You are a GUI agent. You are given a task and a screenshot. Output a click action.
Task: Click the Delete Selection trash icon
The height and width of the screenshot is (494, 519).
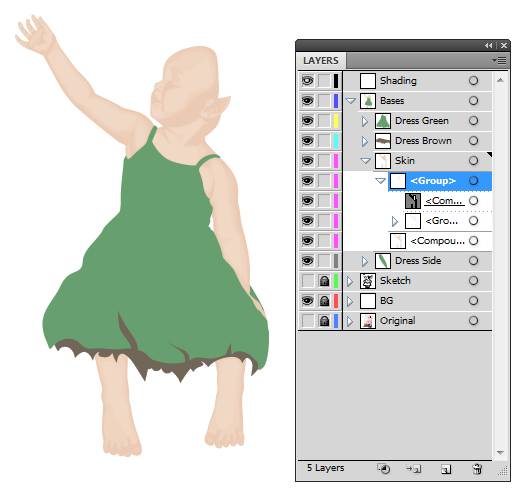pos(477,469)
